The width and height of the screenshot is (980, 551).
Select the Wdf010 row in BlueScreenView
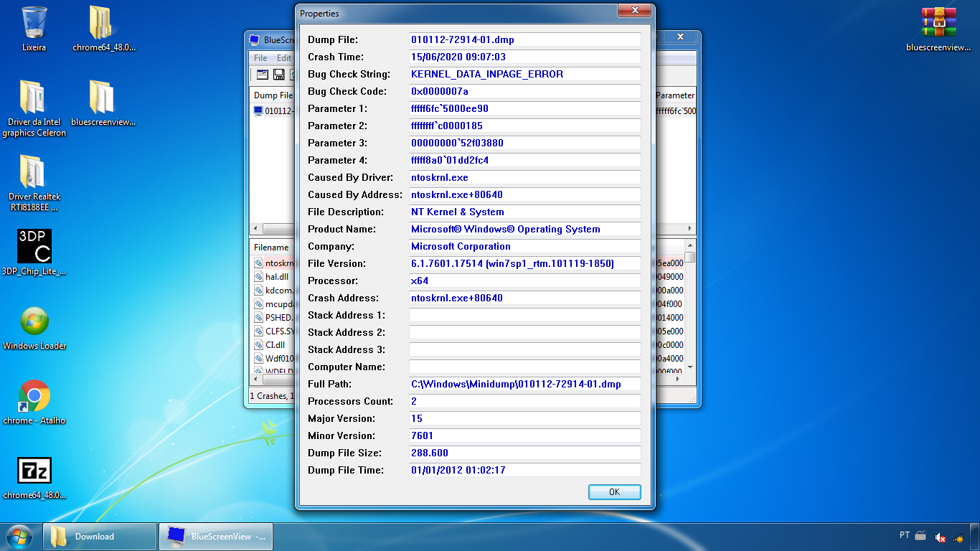[273, 359]
